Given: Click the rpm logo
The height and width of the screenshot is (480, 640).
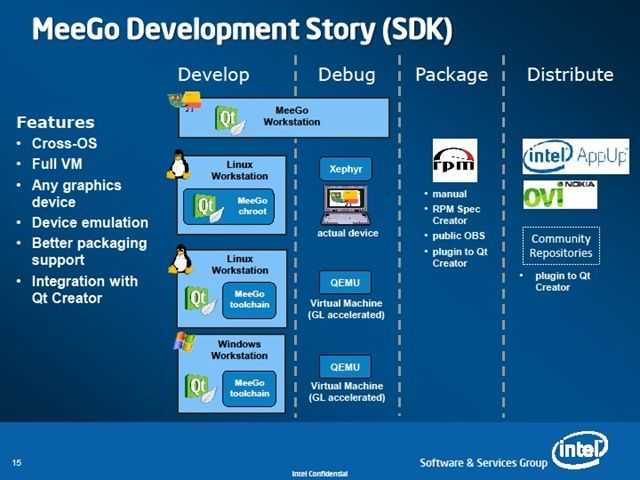Looking at the screenshot, I should 455,160.
